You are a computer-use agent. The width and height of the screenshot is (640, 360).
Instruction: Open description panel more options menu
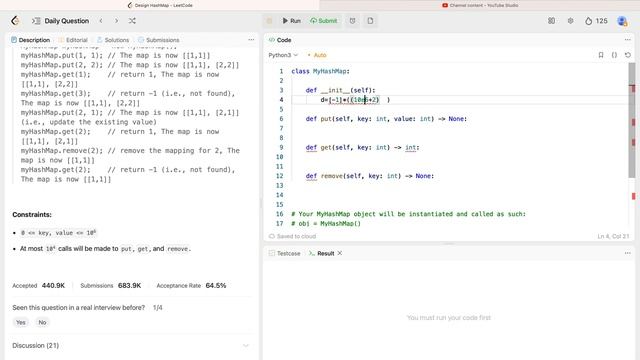tap(251, 40)
